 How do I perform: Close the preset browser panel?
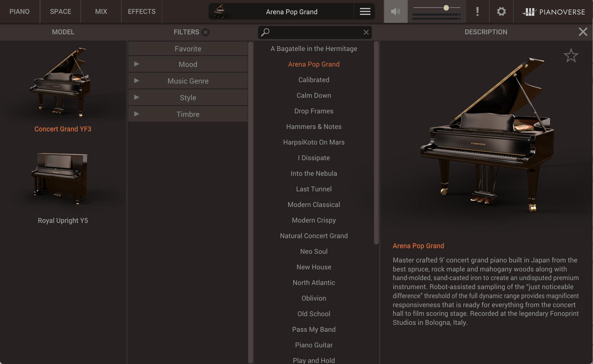point(583,32)
